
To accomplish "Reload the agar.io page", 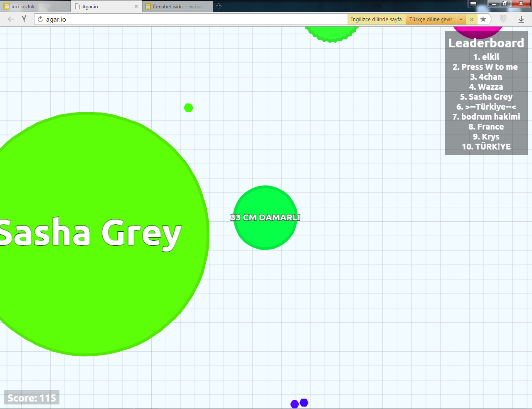I will tap(40, 19).
